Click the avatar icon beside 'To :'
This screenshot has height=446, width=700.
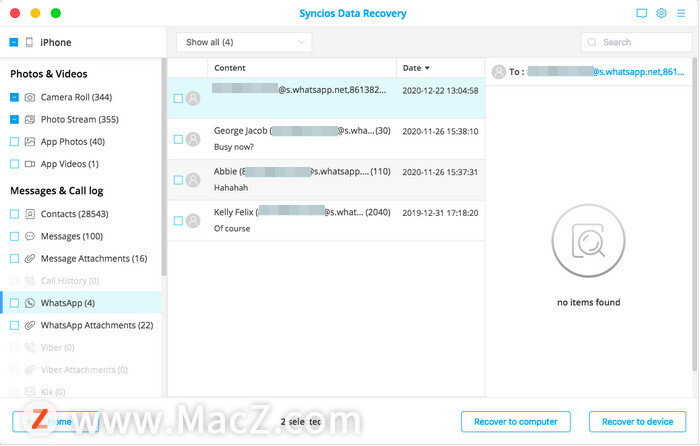point(499,72)
